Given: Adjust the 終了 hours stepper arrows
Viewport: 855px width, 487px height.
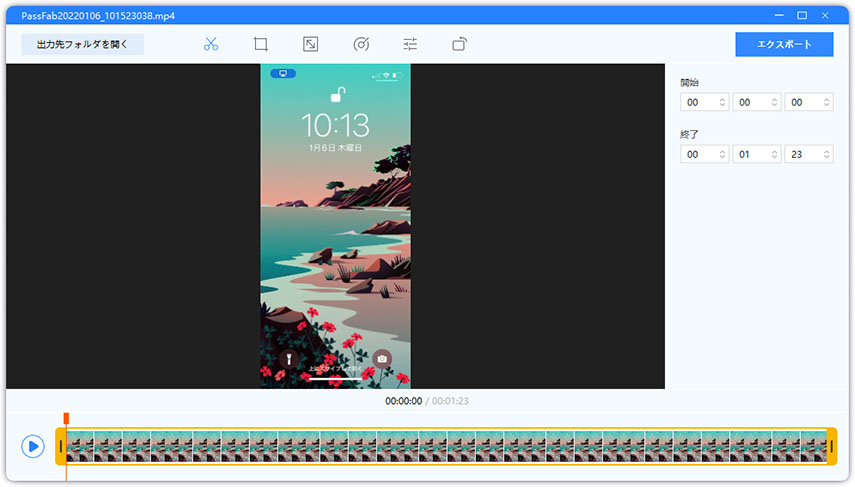Looking at the screenshot, I should 722,154.
